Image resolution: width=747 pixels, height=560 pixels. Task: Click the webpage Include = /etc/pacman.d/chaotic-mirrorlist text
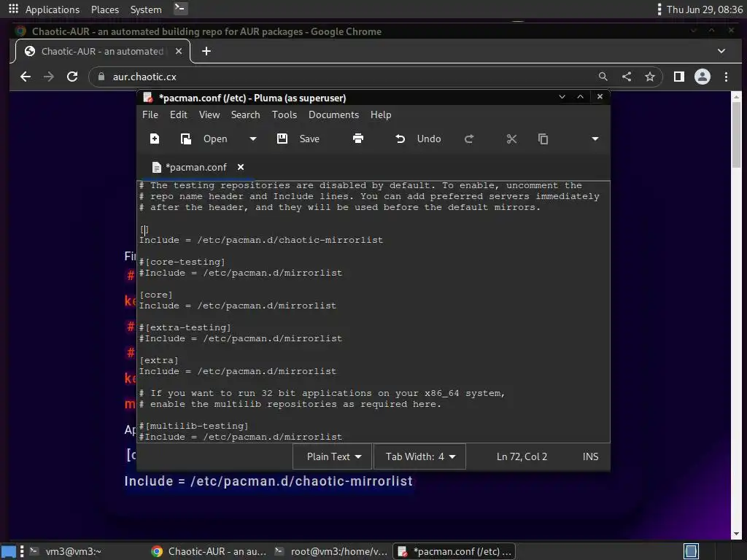(x=268, y=481)
